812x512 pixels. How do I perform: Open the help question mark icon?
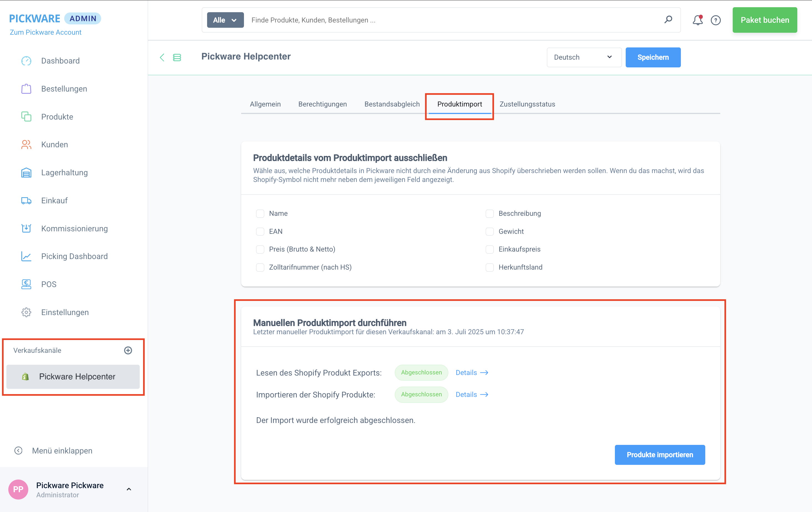(715, 20)
